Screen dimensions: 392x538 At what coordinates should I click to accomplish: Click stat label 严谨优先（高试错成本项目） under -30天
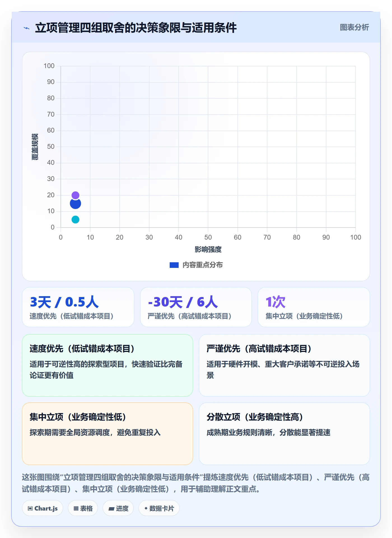click(x=190, y=316)
